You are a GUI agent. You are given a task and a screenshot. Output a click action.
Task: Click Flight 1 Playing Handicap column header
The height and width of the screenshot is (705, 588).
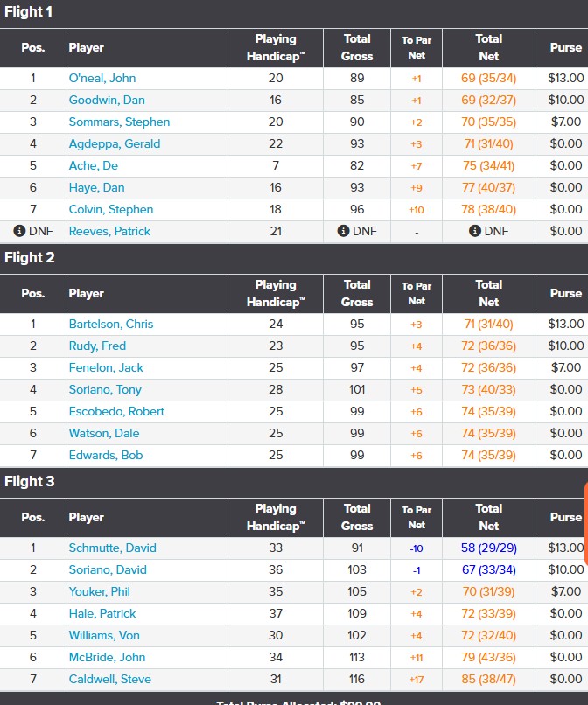276,48
